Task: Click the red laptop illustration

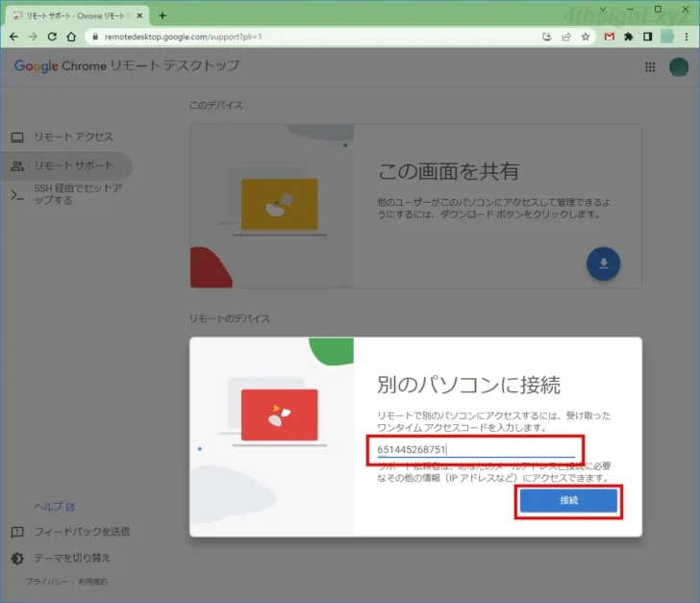Action: [280, 415]
